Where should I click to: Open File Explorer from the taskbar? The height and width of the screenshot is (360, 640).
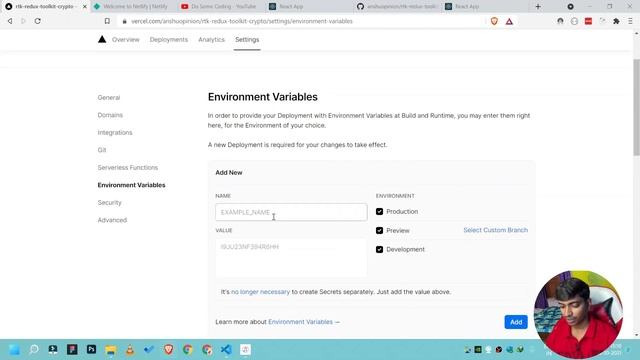point(111,350)
